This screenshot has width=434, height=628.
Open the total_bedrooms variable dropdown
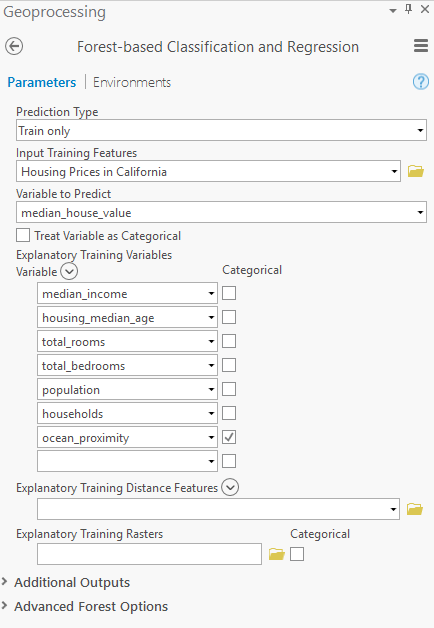click(127, 365)
